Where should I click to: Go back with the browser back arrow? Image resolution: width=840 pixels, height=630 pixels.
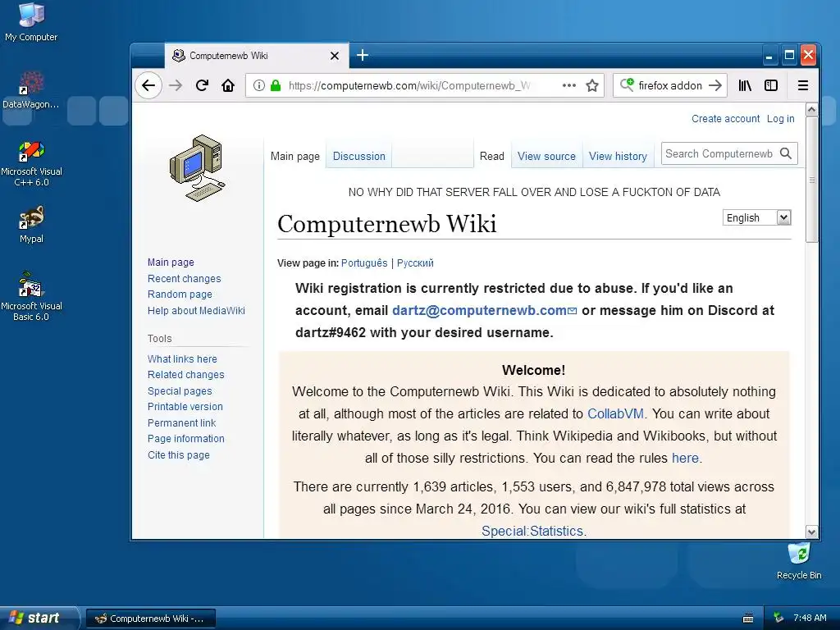pyautogui.click(x=148, y=85)
